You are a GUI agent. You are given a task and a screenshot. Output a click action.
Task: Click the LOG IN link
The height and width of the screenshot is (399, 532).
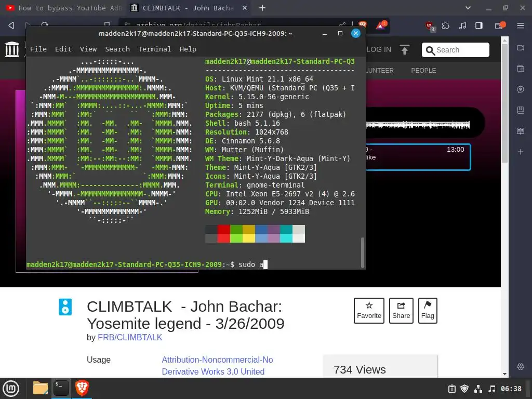pos(378,50)
